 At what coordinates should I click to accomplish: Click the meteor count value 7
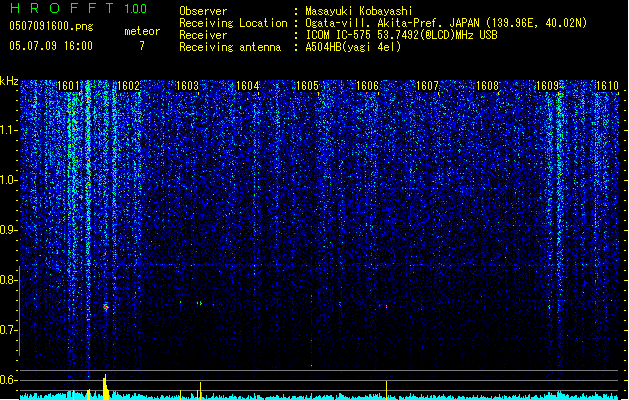tap(142, 46)
